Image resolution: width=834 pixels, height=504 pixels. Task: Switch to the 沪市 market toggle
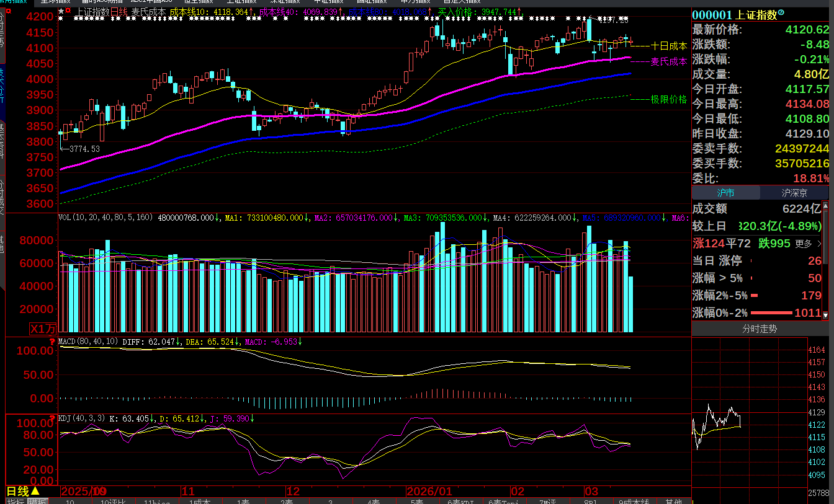coord(725,193)
